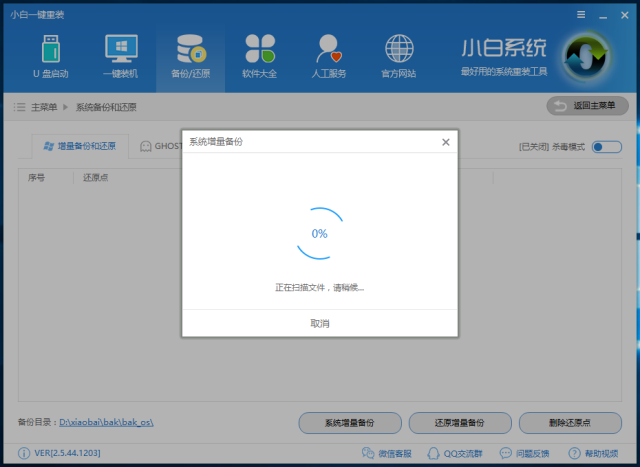Close the 系统增量备份 dialog
The image size is (640, 467).
[x=446, y=142]
